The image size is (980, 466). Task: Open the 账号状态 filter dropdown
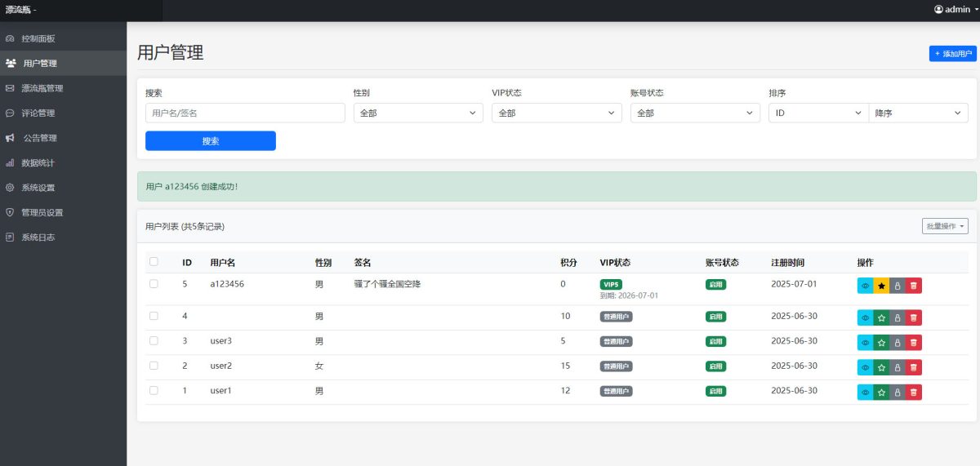coord(695,113)
